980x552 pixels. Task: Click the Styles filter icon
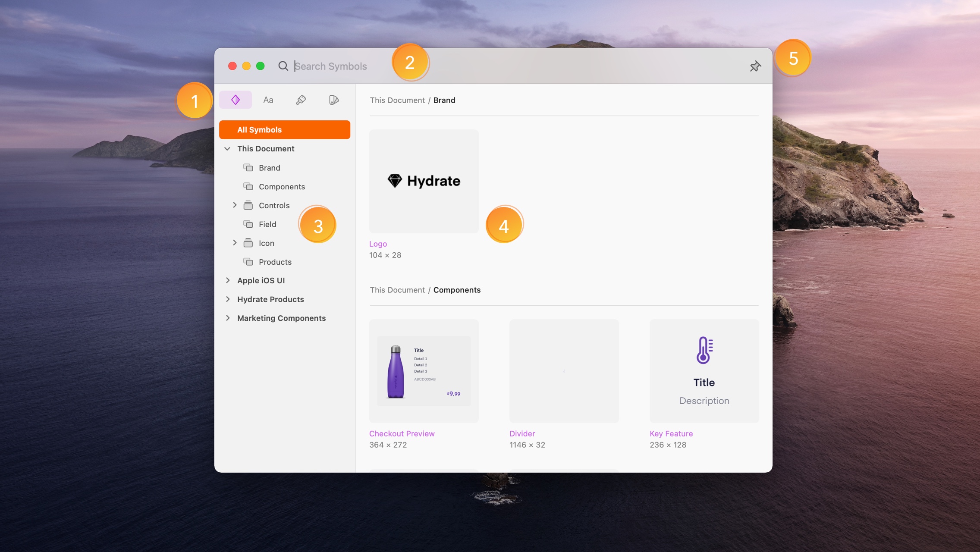coord(300,100)
